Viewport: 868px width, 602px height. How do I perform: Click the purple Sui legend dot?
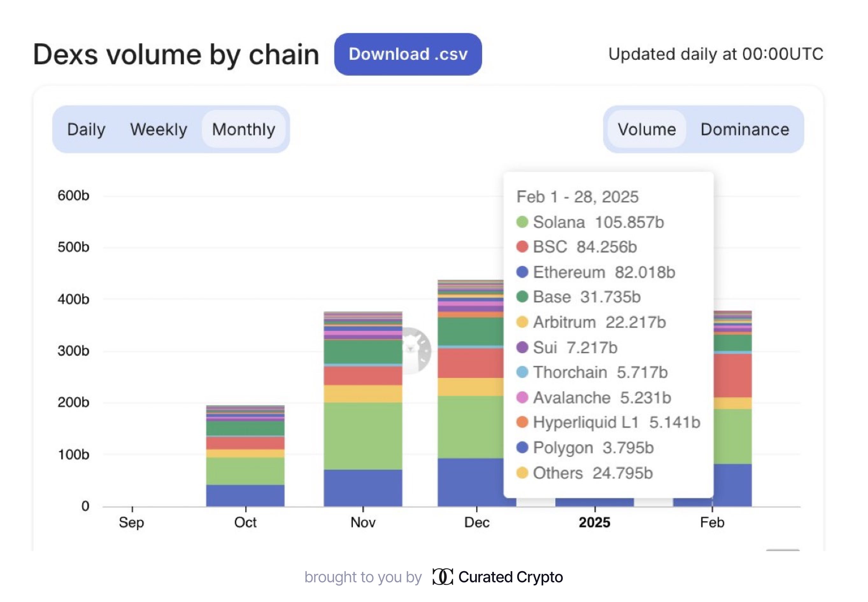(522, 347)
